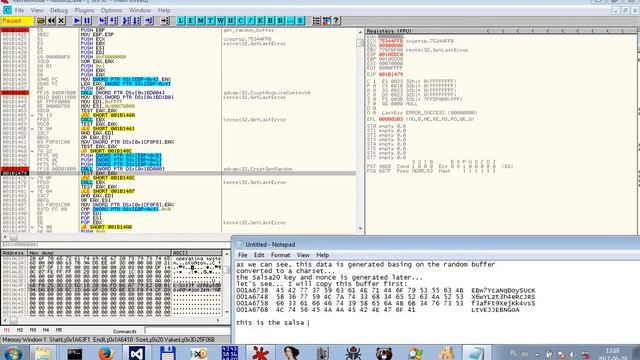Restart the debugged program with rewind icon
The width and height of the screenshot is (640, 360).
coord(51,20)
